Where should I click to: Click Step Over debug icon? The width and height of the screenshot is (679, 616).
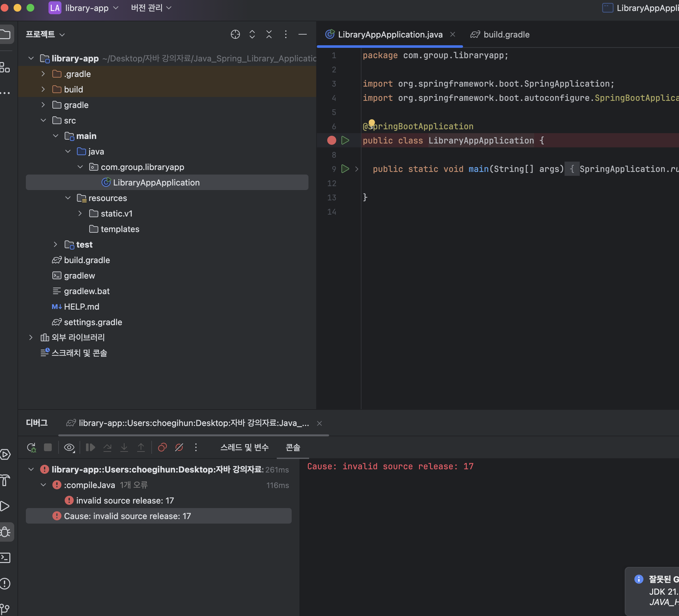coord(107,447)
